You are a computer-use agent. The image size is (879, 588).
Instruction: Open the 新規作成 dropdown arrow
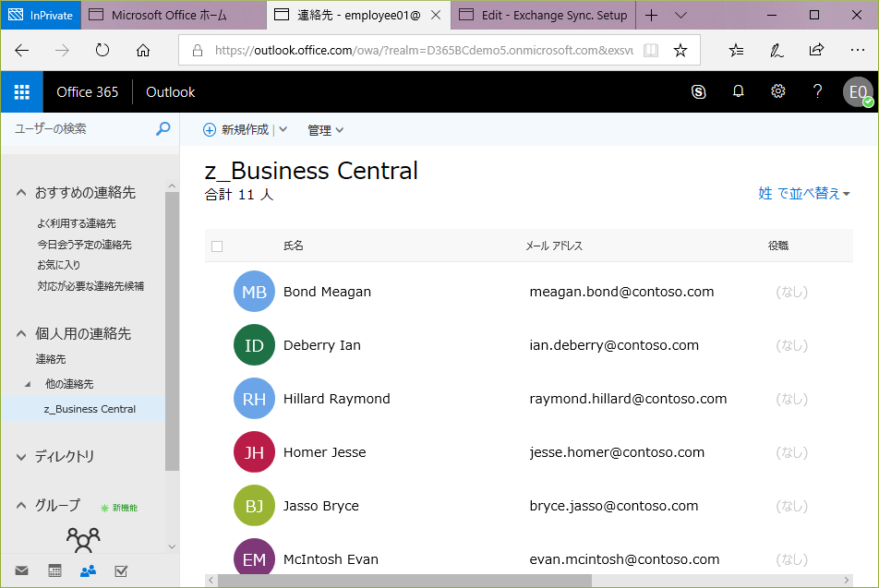pyautogui.click(x=283, y=130)
